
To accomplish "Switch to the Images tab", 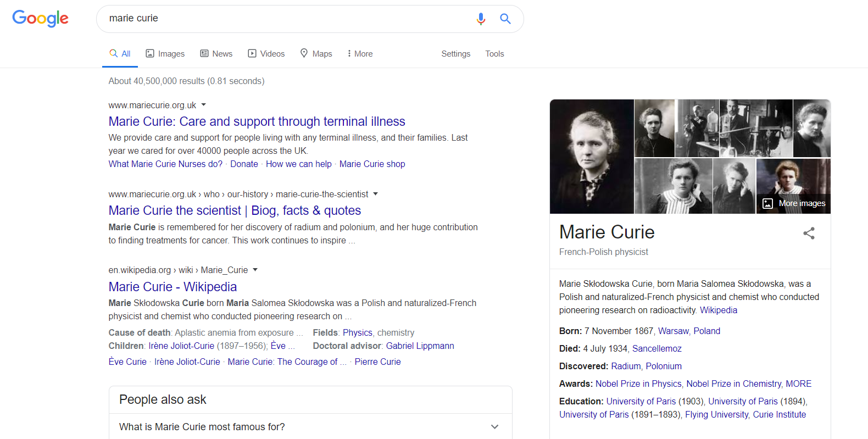I will click(165, 53).
